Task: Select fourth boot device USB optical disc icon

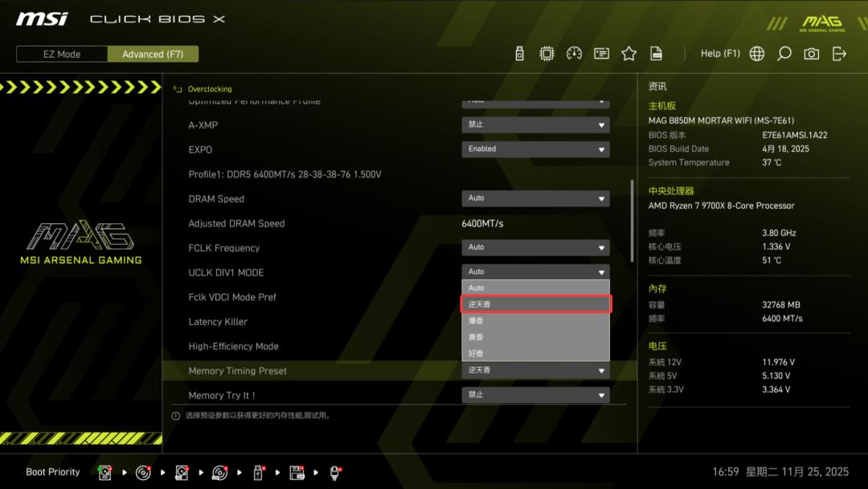Action: (x=219, y=472)
